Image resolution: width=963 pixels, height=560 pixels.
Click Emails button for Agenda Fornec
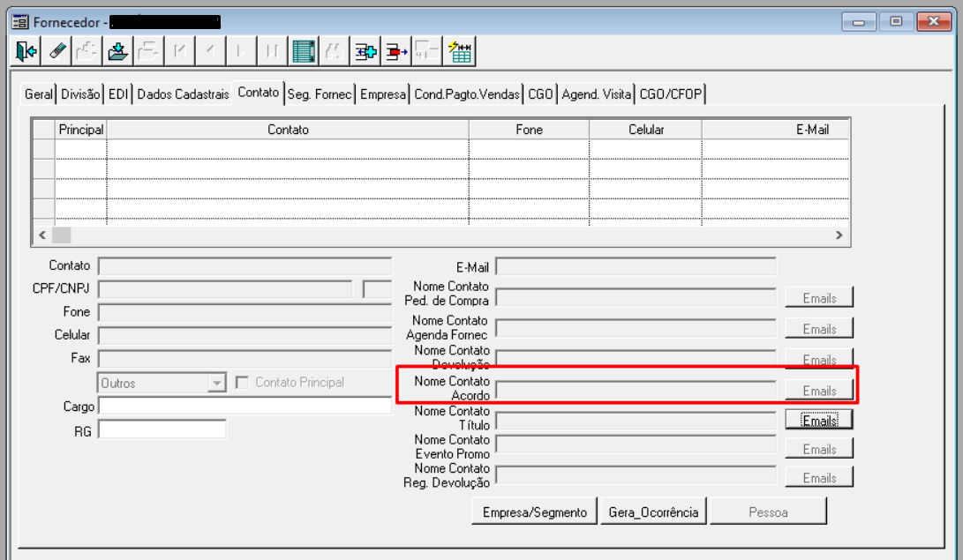(x=819, y=329)
